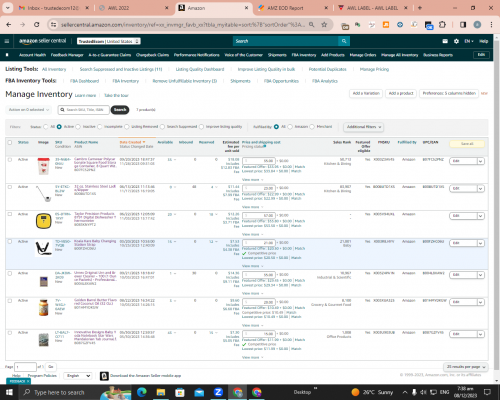This screenshot has width=500, height=400.
Task: Click the bookmark flag icon in navigation bar
Action: pyautogui.click(x=7, y=55)
